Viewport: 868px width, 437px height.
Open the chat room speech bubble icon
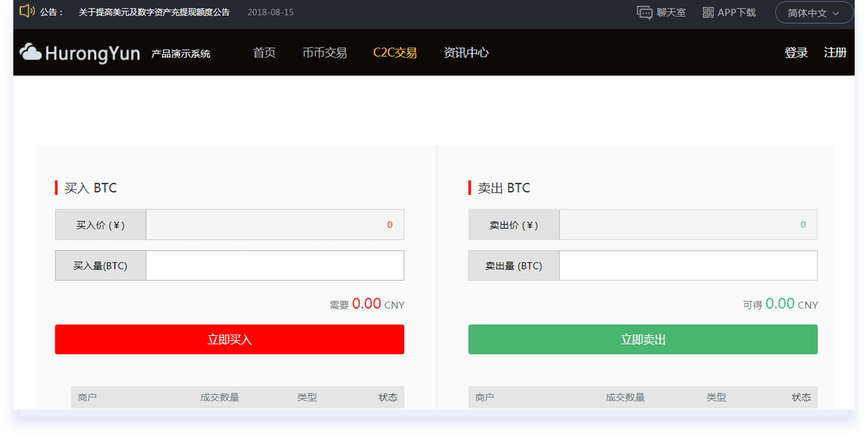coord(644,13)
